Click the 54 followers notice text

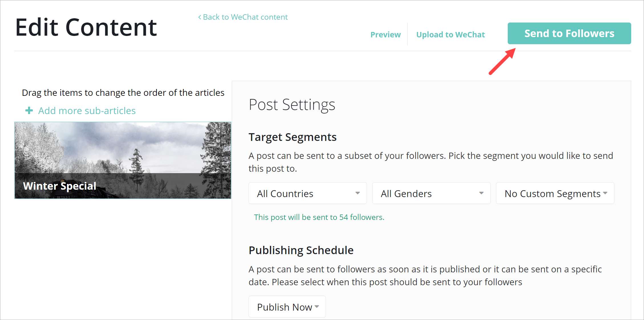click(x=319, y=217)
